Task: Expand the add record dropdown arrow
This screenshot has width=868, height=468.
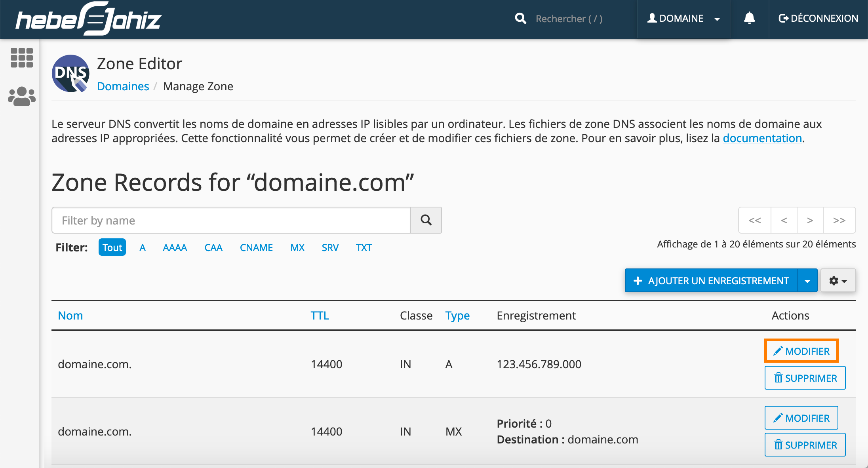Action: [x=807, y=280]
